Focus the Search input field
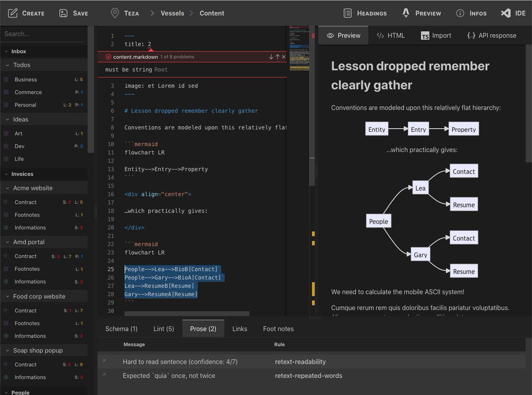This screenshot has width=532, height=395. 42,34
